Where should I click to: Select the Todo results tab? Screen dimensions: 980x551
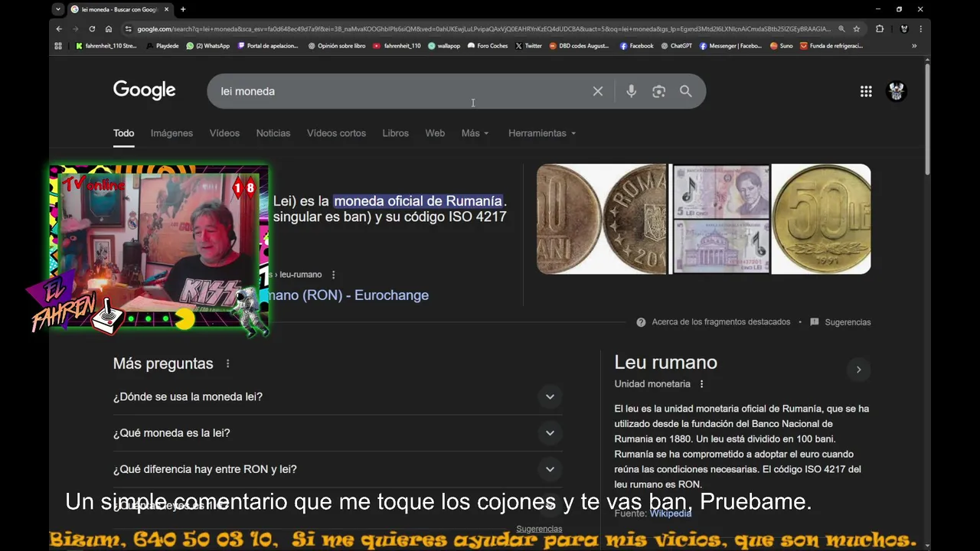point(124,133)
